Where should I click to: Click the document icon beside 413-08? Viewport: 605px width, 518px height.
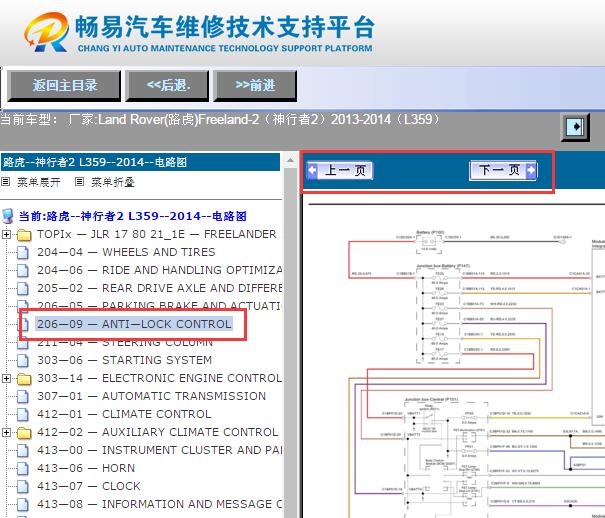click(23, 505)
